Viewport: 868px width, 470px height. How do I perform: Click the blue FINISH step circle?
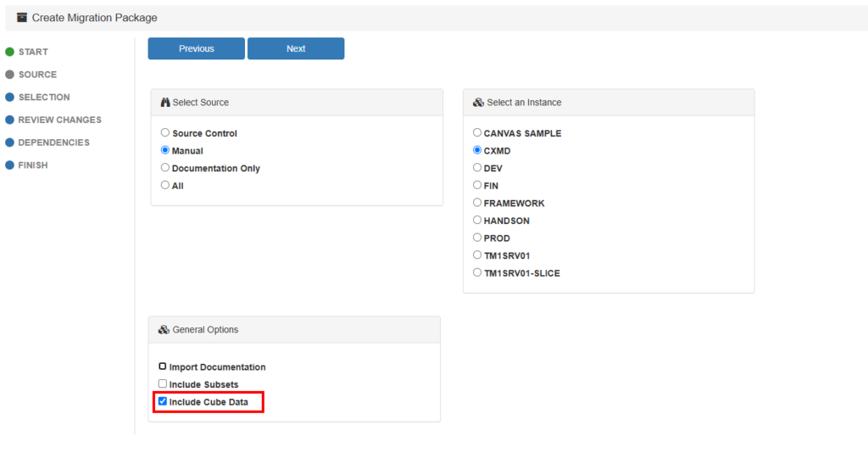[x=10, y=165]
